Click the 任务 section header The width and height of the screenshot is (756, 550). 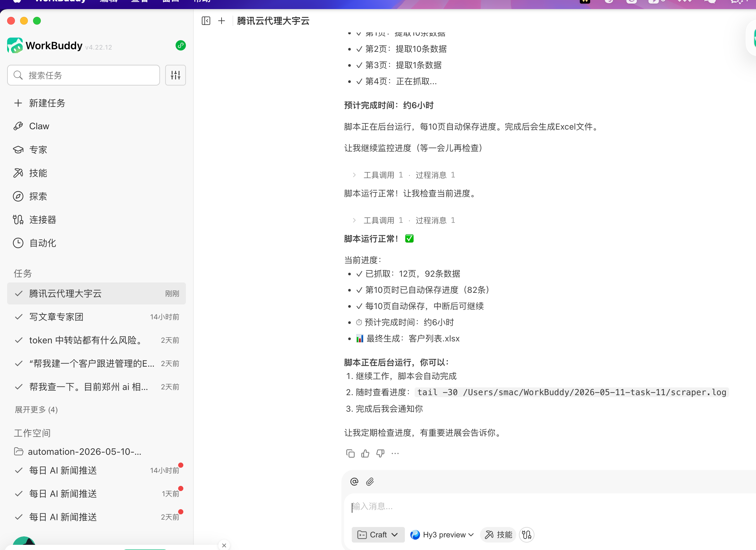23,273
